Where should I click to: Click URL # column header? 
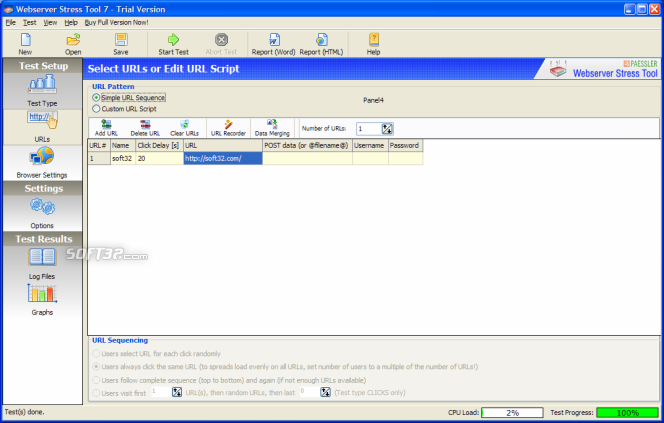point(99,145)
